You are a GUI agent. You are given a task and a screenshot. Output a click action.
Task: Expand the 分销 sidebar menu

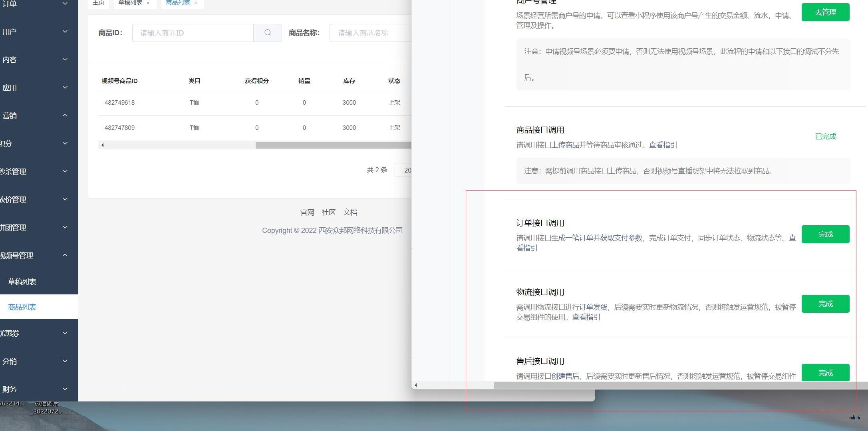point(65,361)
